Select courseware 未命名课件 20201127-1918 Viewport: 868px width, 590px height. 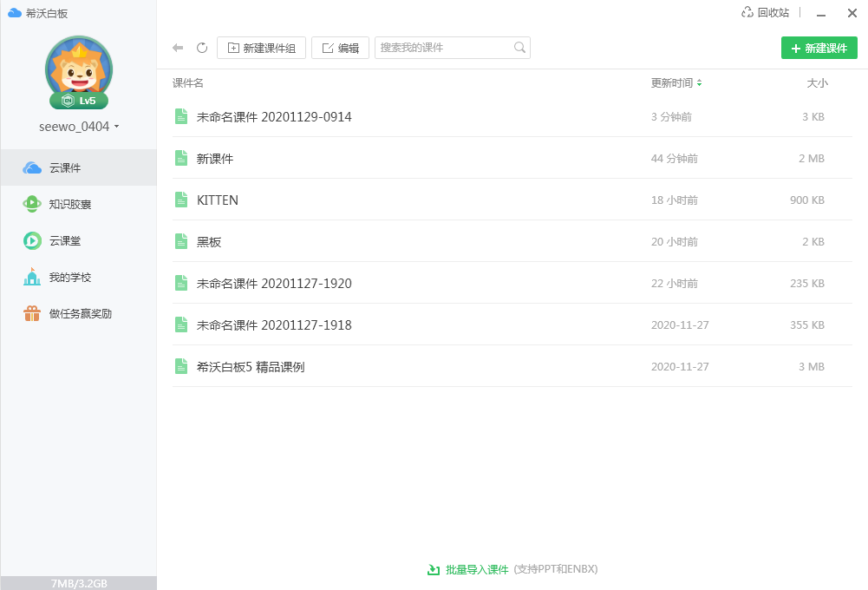click(274, 325)
